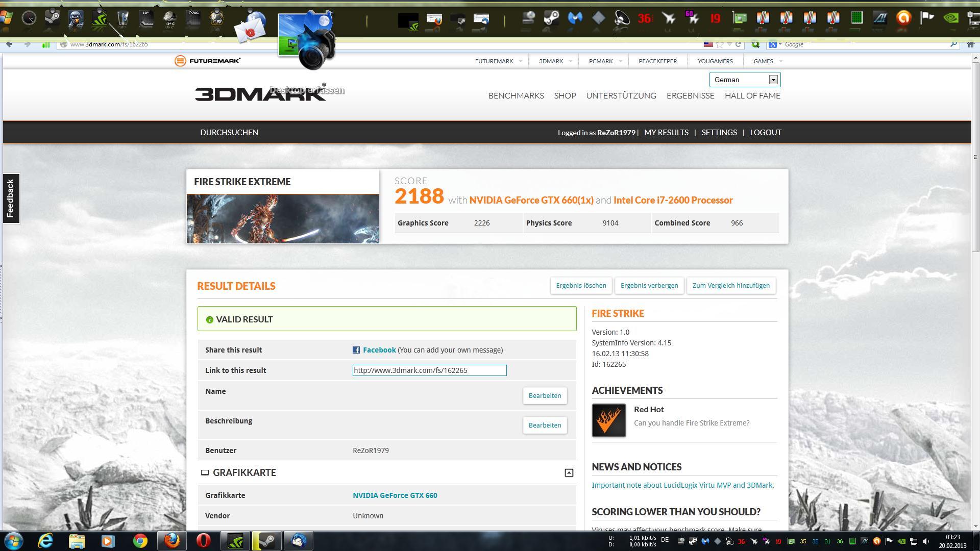The height and width of the screenshot is (551, 980).
Task: Click LOGOUT link
Action: tap(766, 133)
